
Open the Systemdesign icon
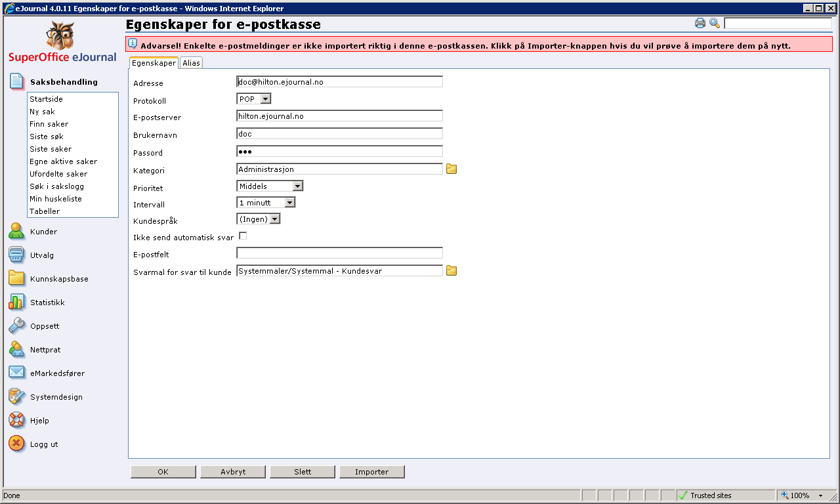pyautogui.click(x=17, y=396)
